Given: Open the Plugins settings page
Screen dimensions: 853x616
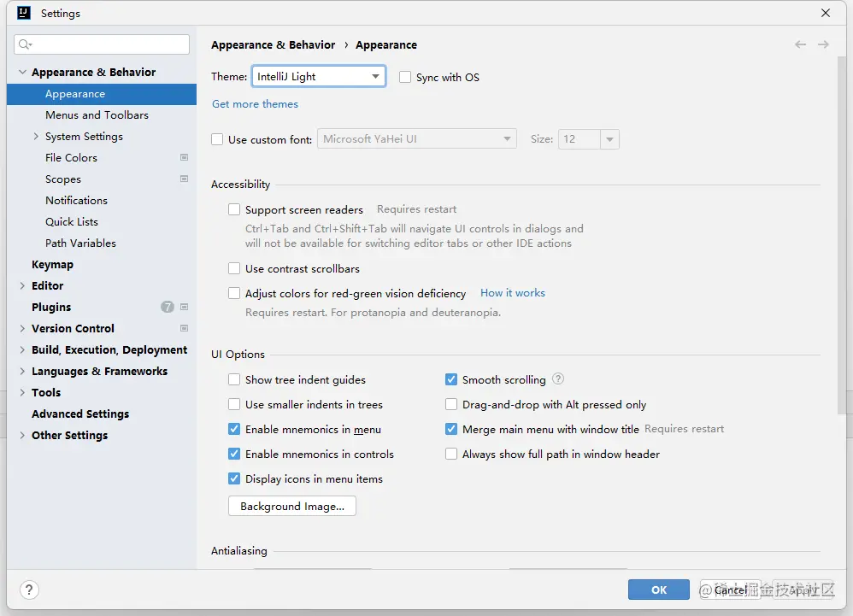Looking at the screenshot, I should click(x=51, y=308).
